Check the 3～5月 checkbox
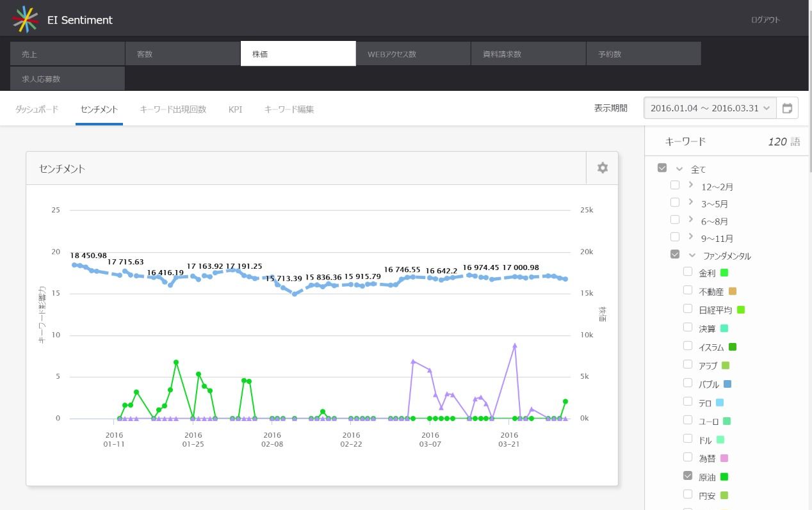812x510 pixels. pos(675,202)
